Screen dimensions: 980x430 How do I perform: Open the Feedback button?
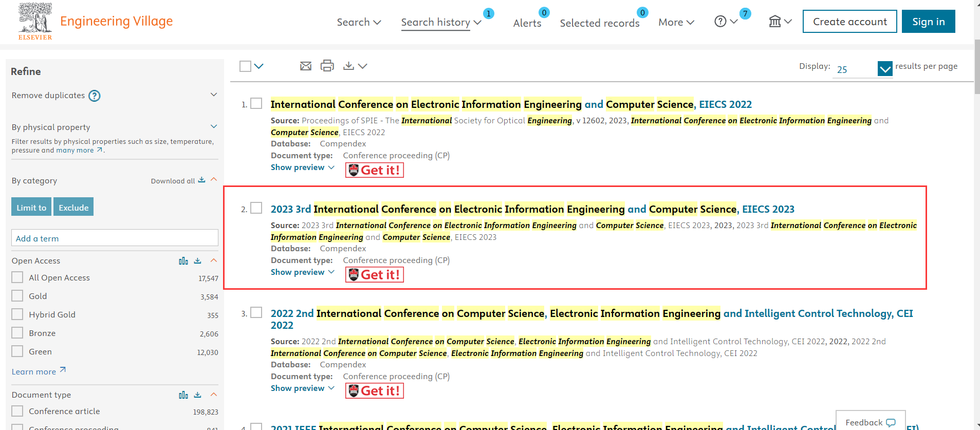(871, 421)
